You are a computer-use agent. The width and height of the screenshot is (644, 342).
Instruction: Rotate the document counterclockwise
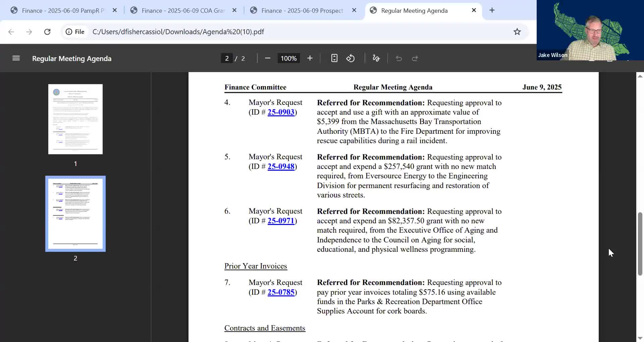coord(351,58)
